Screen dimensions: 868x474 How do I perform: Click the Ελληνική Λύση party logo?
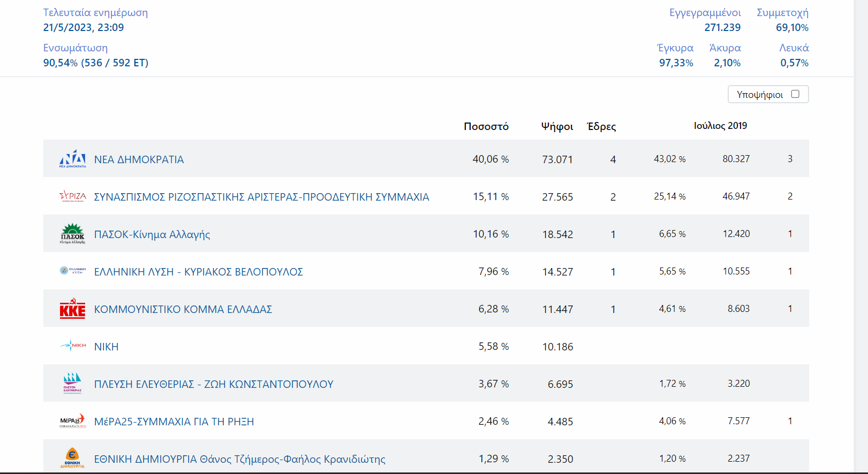pyautogui.click(x=72, y=271)
